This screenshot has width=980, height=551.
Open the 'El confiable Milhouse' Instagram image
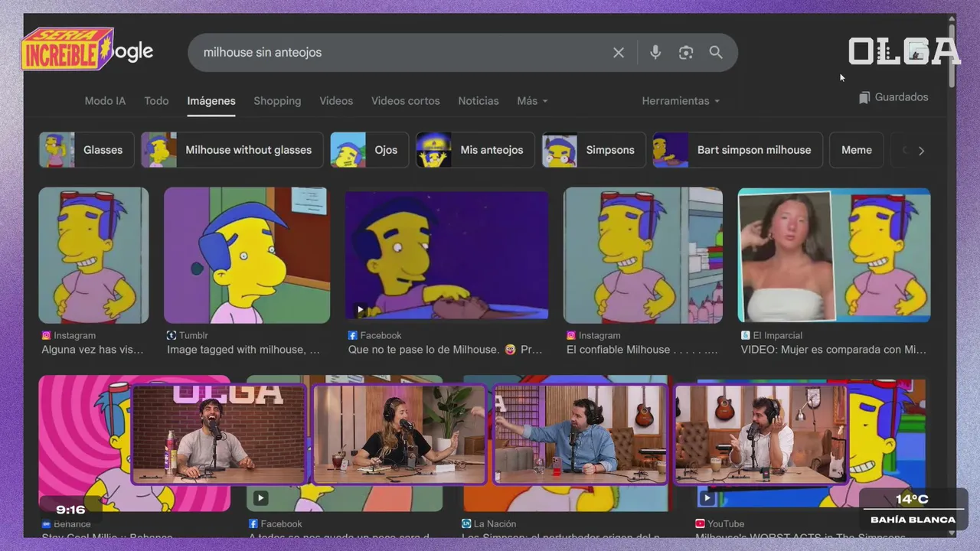coord(643,255)
